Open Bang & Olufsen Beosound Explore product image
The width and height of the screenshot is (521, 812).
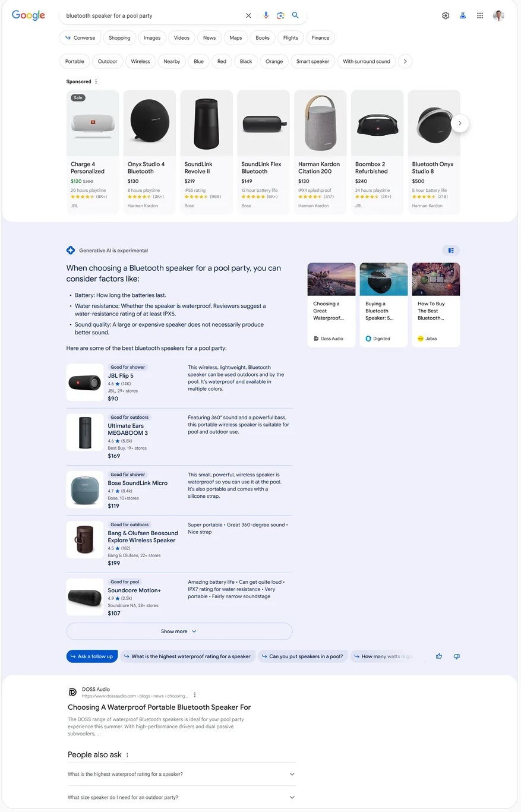coord(85,539)
